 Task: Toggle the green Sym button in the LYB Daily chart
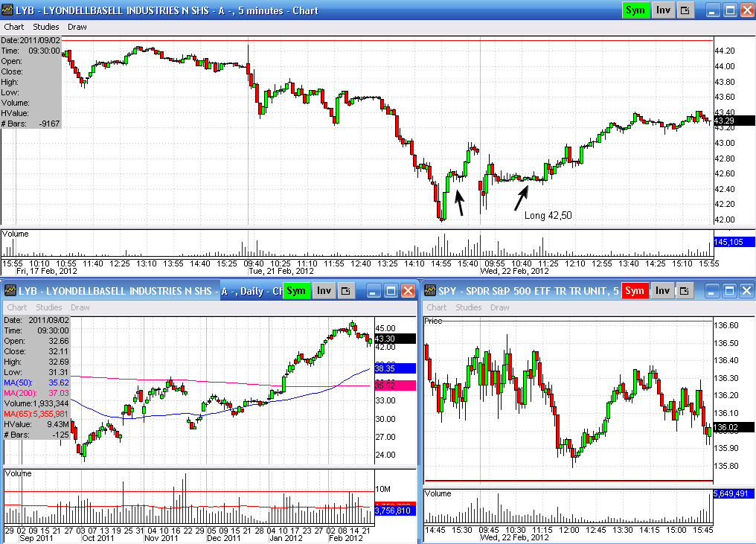tap(298, 291)
